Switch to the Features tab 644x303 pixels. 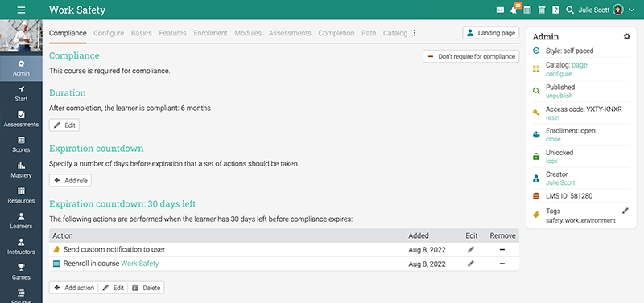(172, 33)
